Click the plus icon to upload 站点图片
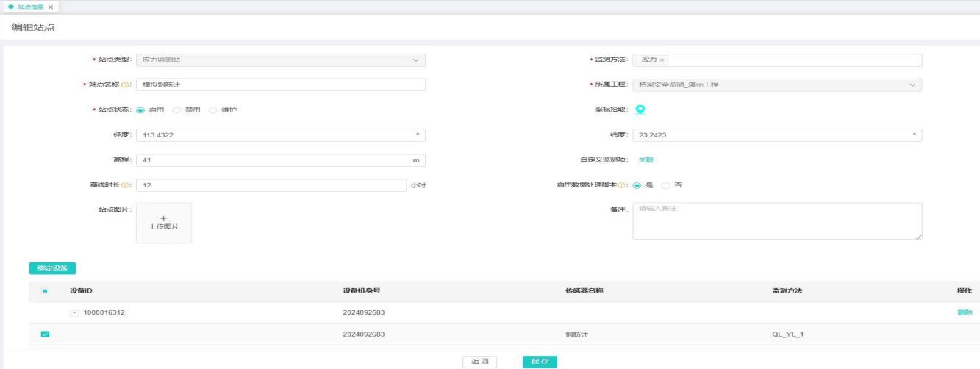 [163, 218]
